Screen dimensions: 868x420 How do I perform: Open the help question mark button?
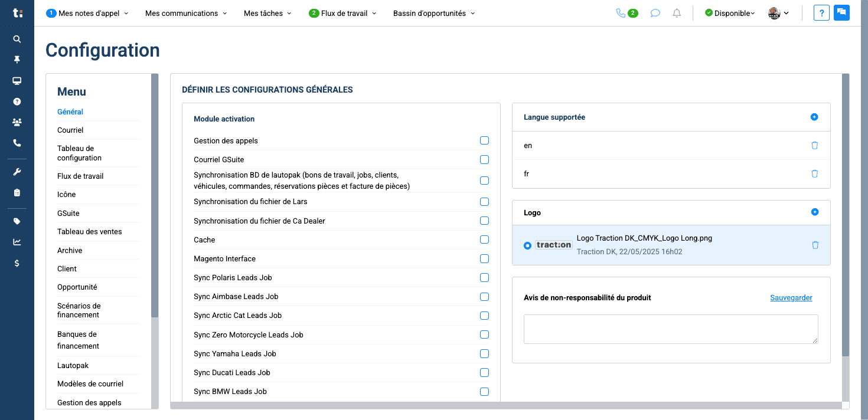[x=821, y=13]
